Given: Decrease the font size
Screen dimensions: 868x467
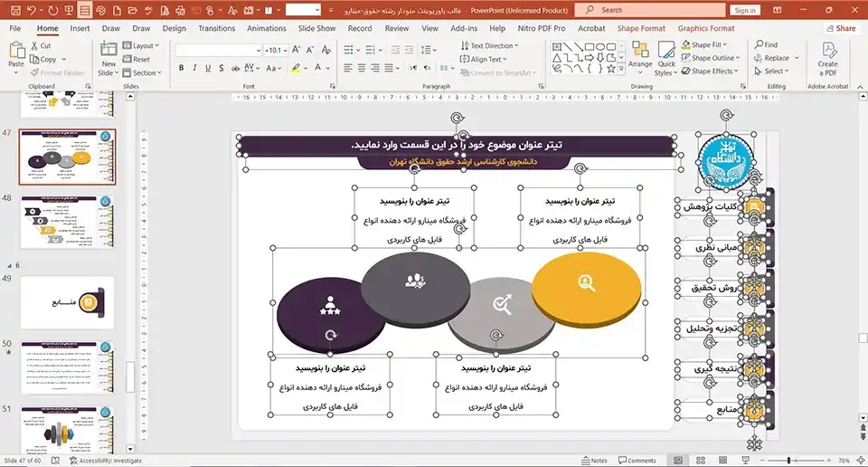Looking at the screenshot, I should click(x=310, y=50).
